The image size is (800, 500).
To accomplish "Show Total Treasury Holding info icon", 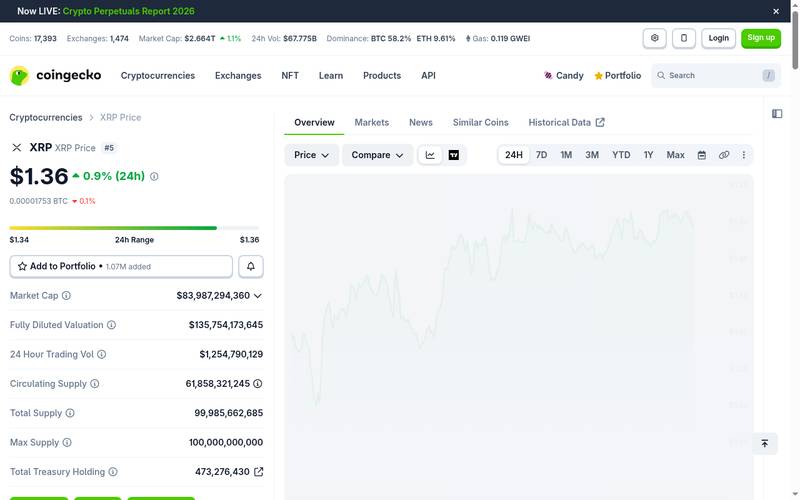I will coord(113,472).
